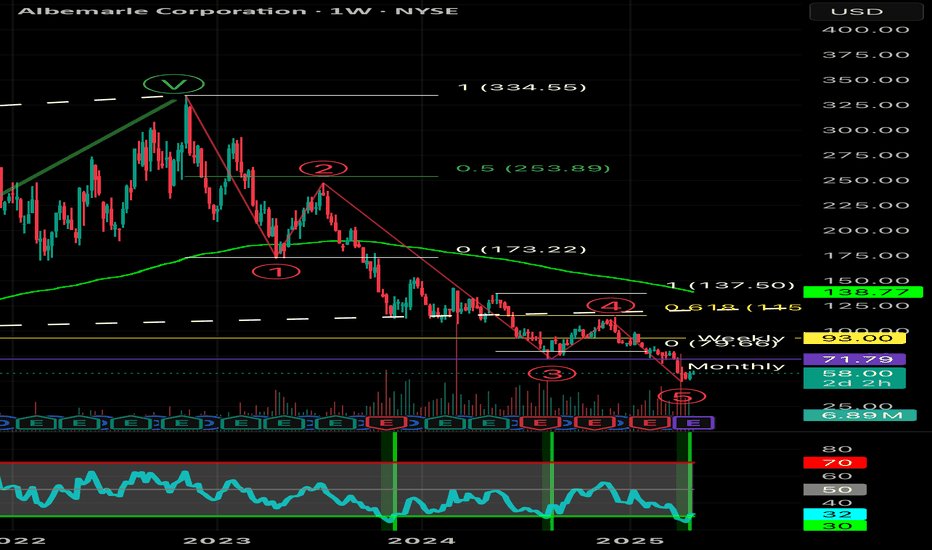Select the red circled wave 5 label
This screenshot has height=550, width=932.
click(x=682, y=396)
